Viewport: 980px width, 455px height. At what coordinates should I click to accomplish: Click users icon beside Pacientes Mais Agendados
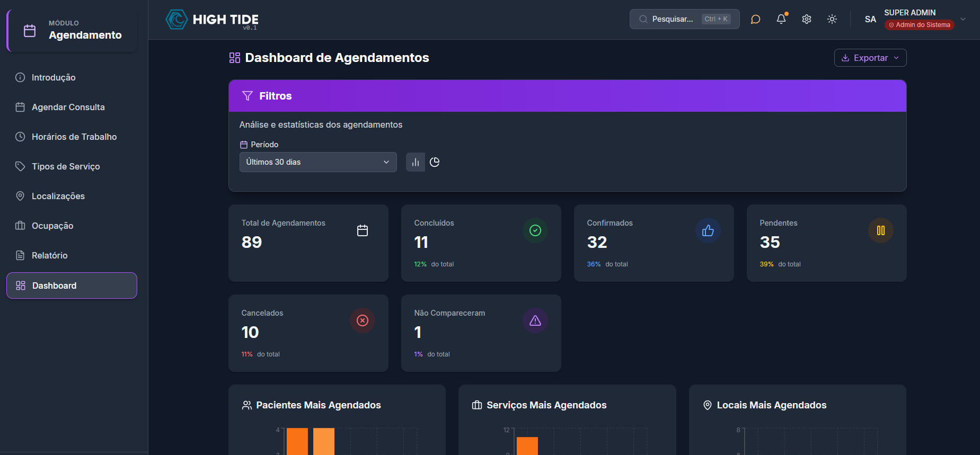point(247,405)
